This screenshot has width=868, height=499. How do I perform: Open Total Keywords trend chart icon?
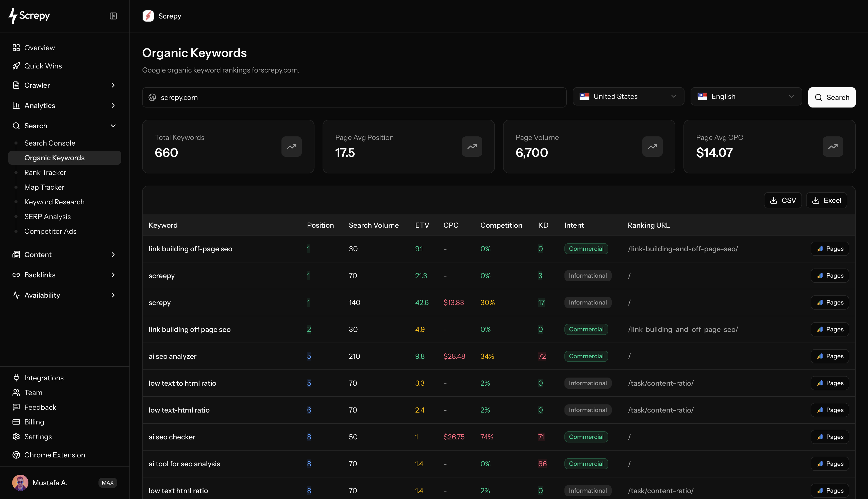[x=292, y=147]
